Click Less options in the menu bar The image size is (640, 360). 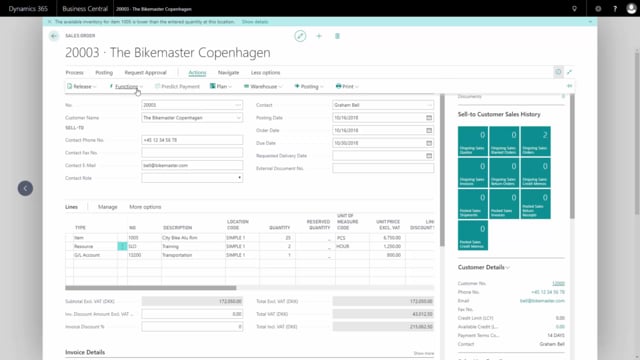pos(265,73)
